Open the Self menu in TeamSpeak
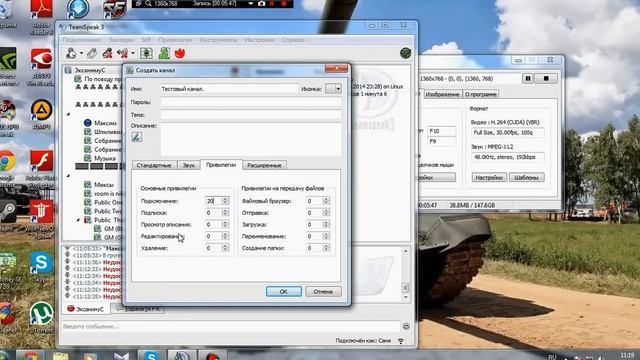 pos(146,40)
